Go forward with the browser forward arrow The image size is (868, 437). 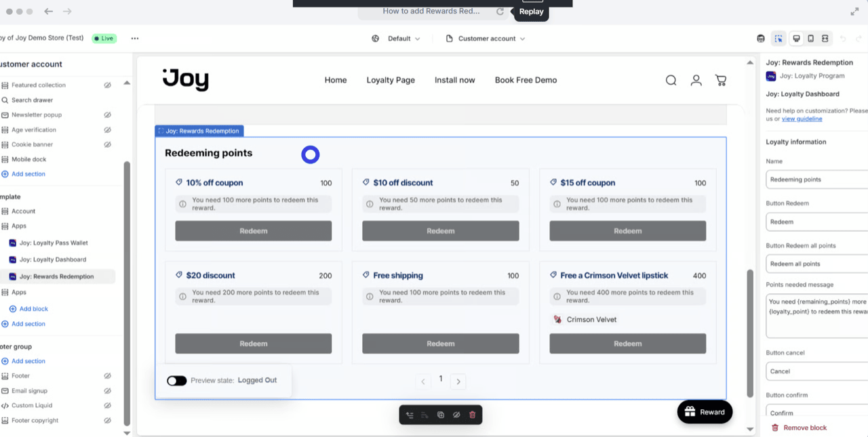(67, 12)
